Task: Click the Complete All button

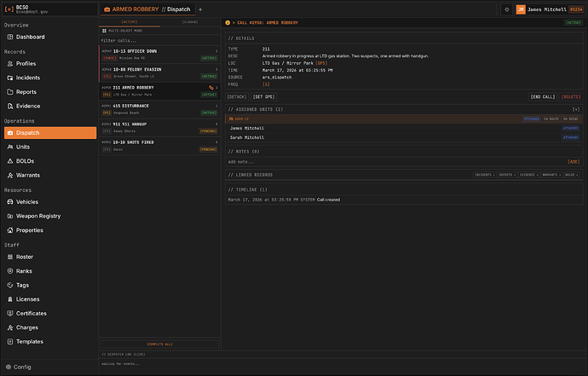Action: coord(159,344)
